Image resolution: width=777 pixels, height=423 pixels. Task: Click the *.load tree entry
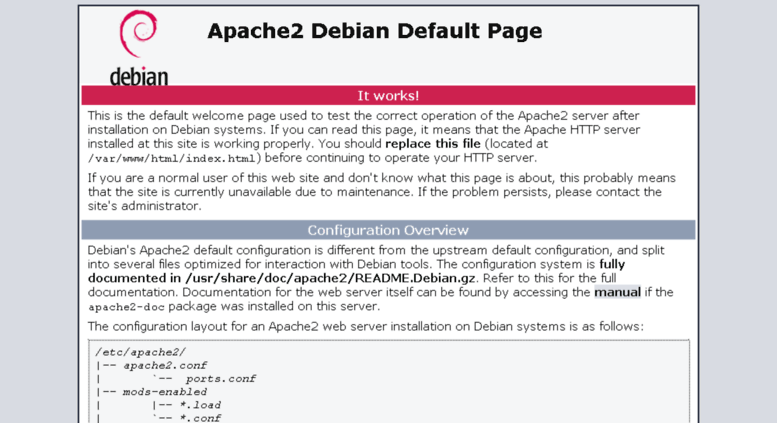[200, 405]
